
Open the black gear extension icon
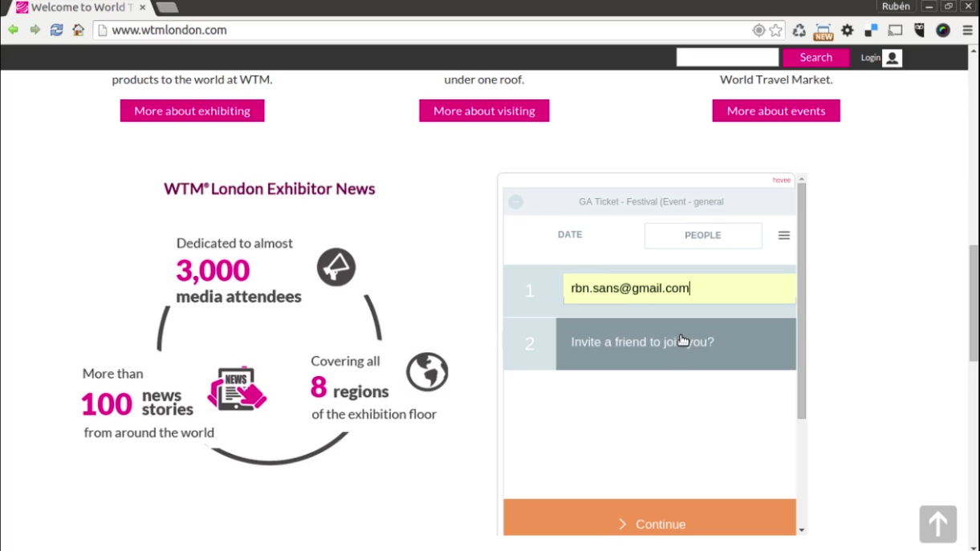click(x=848, y=30)
